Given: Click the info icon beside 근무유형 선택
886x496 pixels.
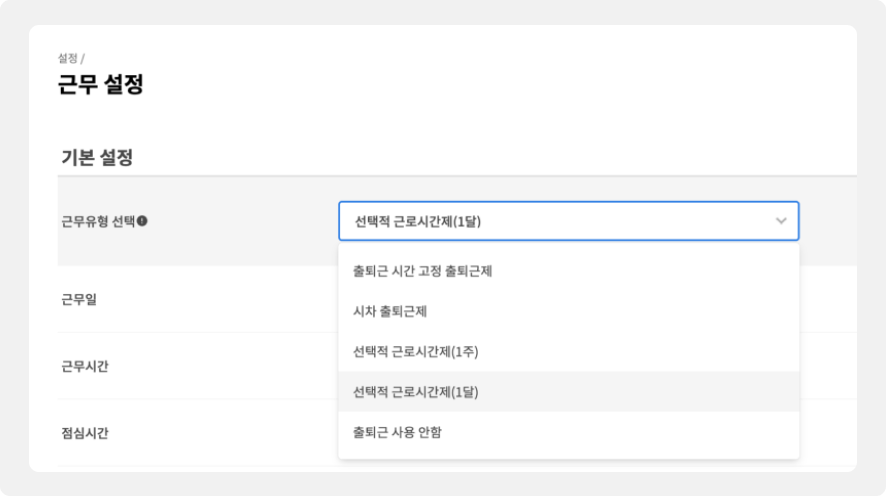Looking at the screenshot, I should point(142,221).
